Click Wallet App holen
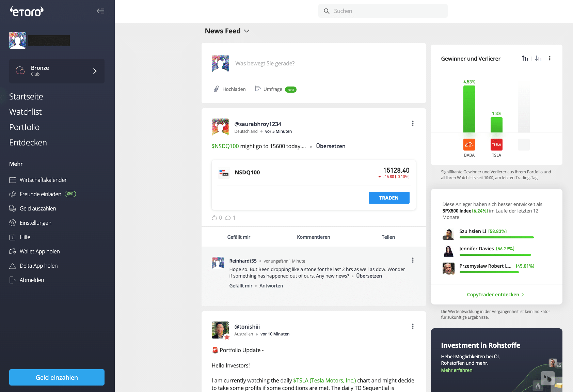The image size is (573, 392). click(40, 251)
